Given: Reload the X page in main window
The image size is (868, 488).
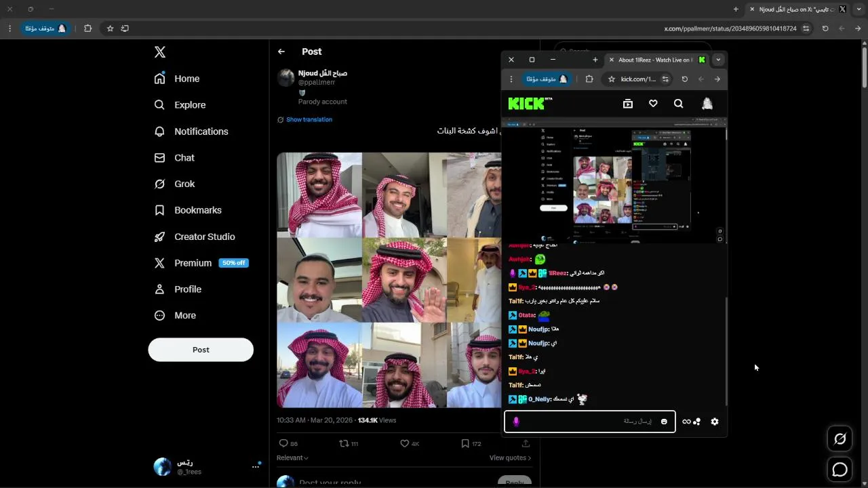Looking at the screenshot, I should pyautogui.click(x=825, y=28).
